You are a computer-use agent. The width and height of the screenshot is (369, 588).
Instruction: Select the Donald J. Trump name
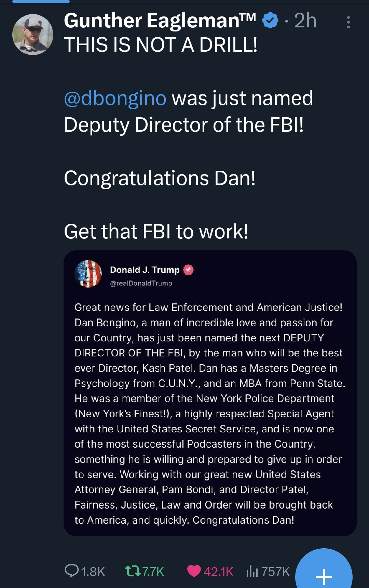[x=145, y=270]
